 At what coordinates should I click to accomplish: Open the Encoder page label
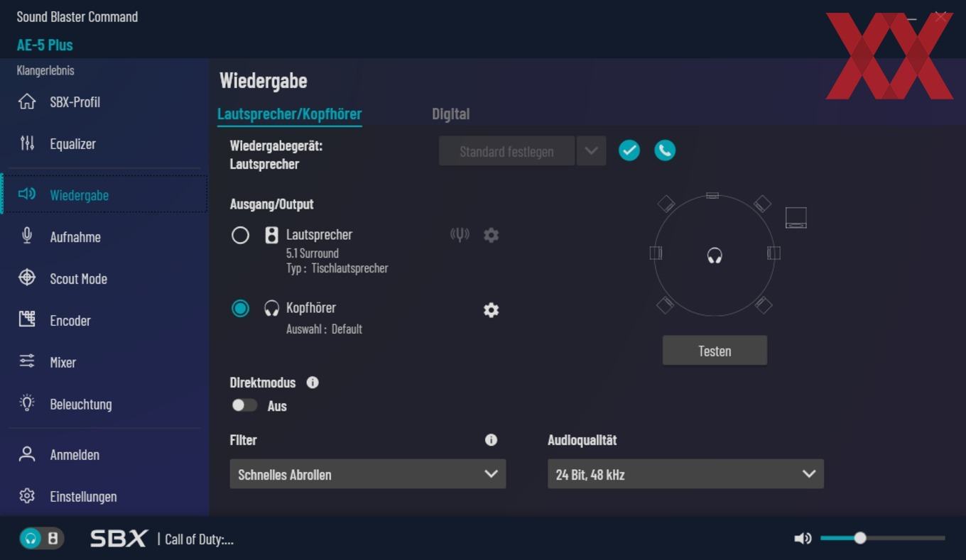click(70, 320)
